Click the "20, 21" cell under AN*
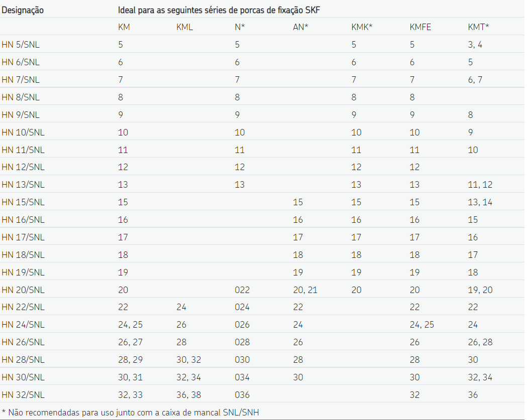527x420 pixels. coord(305,290)
